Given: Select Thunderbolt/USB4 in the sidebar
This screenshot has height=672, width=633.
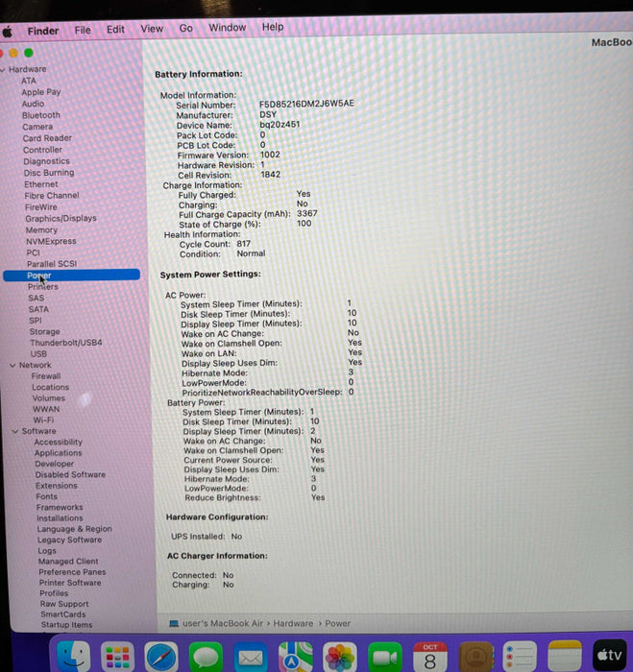Looking at the screenshot, I should pos(66,343).
